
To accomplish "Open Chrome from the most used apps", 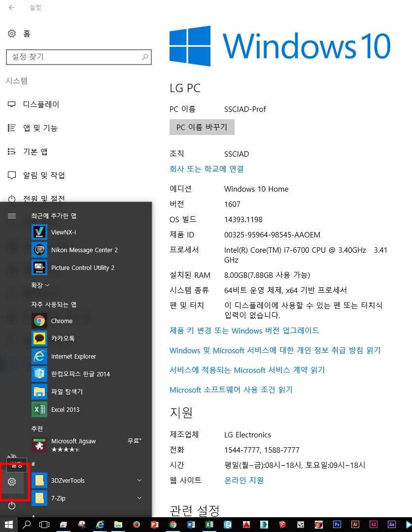I will click(x=62, y=321).
